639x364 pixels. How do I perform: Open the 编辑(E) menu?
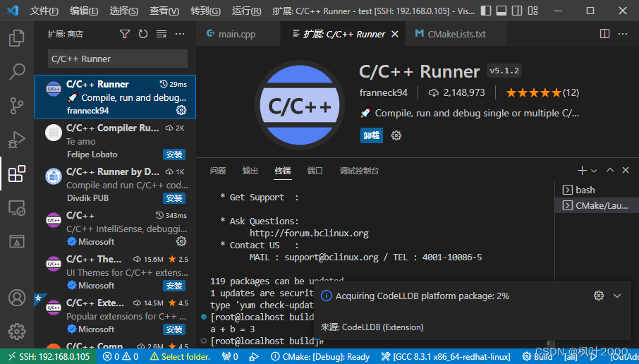click(84, 11)
